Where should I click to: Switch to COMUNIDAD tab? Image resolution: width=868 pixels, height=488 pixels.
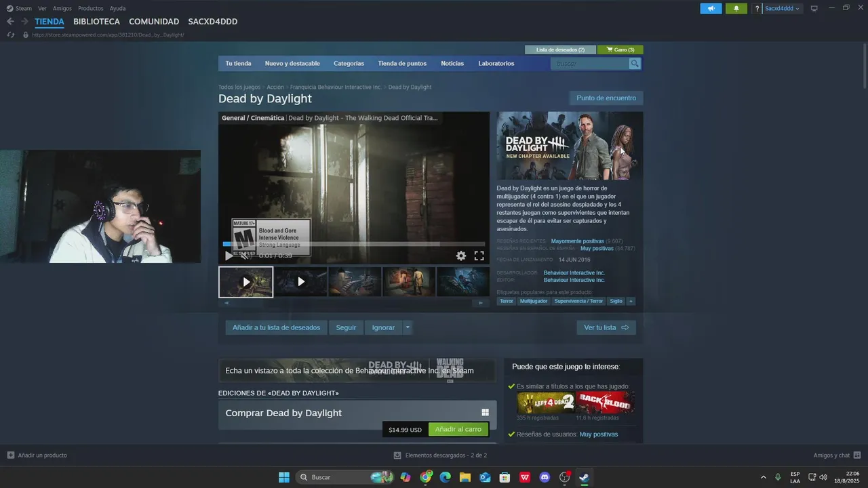coord(154,22)
